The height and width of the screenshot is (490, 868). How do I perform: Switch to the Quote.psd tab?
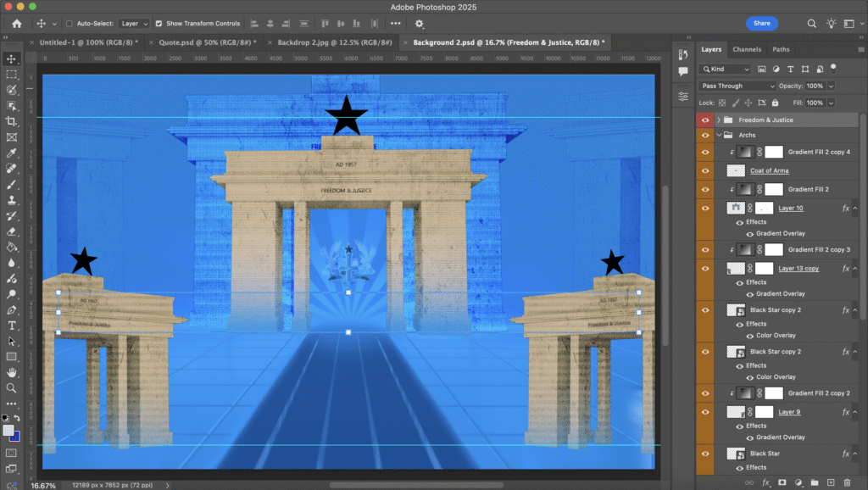[x=208, y=42]
